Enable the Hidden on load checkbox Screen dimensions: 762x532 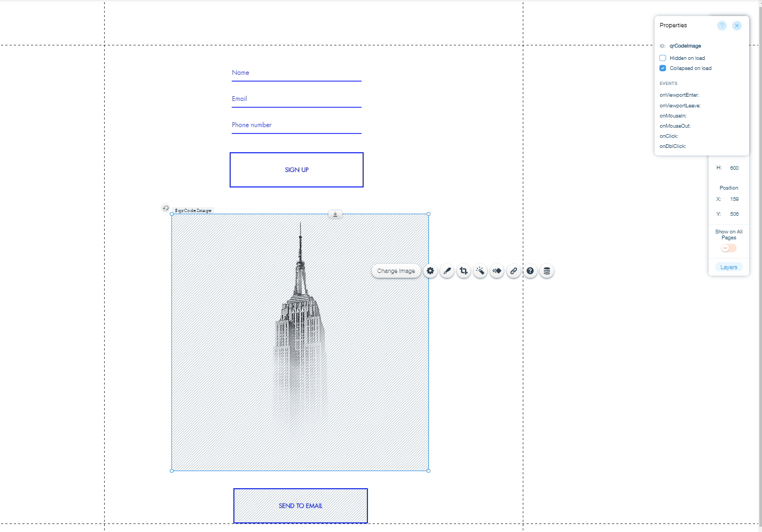[663, 58]
